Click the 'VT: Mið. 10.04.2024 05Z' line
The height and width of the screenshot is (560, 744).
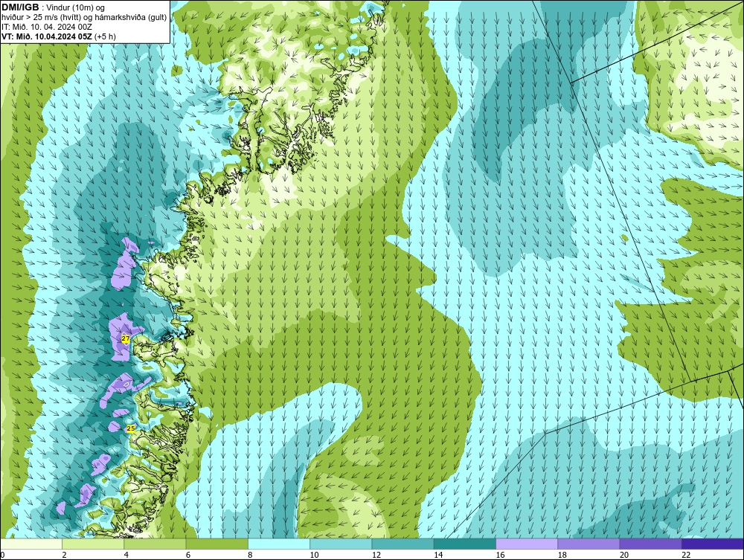(47, 36)
